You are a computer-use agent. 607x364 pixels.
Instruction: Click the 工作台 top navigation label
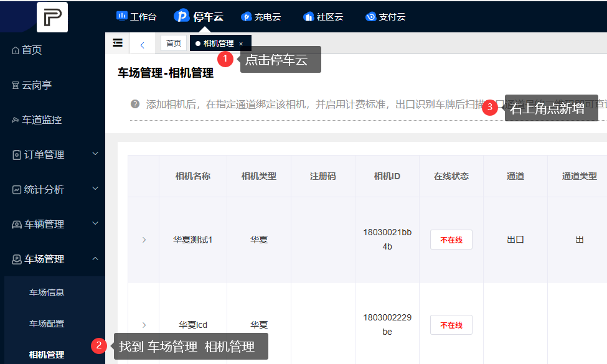[143, 17]
